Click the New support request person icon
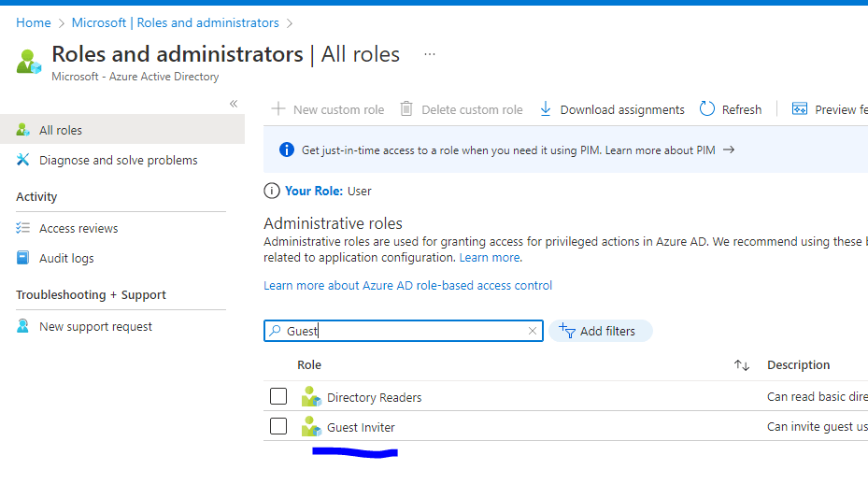 click(x=22, y=325)
